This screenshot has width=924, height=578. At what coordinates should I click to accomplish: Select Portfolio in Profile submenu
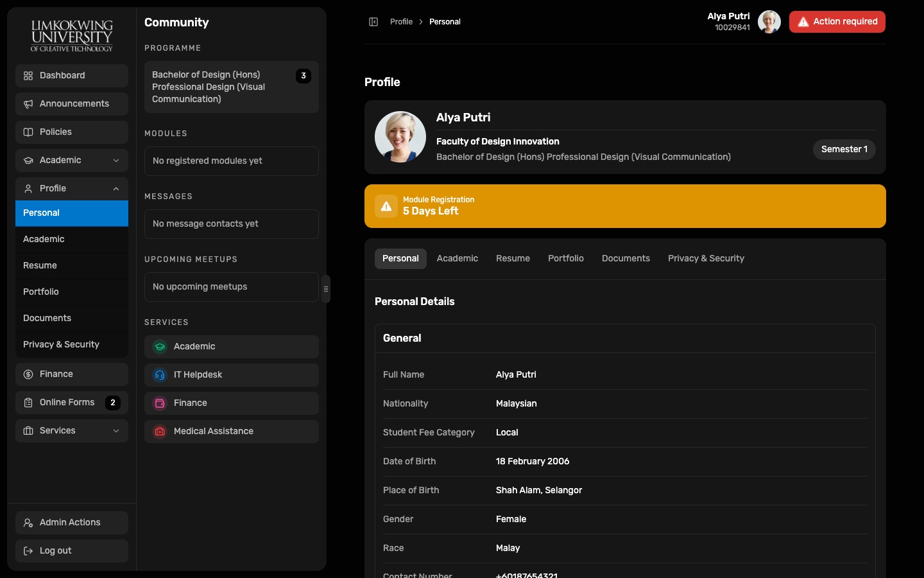click(x=72, y=292)
